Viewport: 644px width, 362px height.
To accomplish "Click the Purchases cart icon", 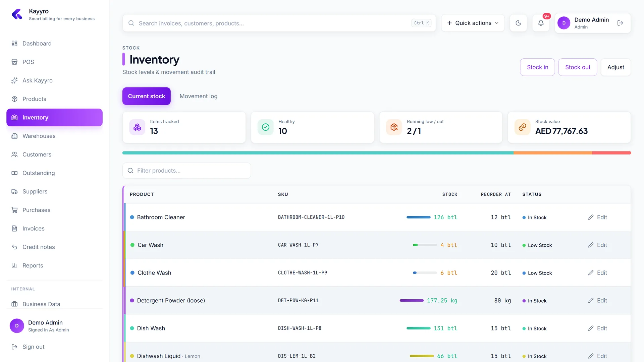I will point(14,210).
